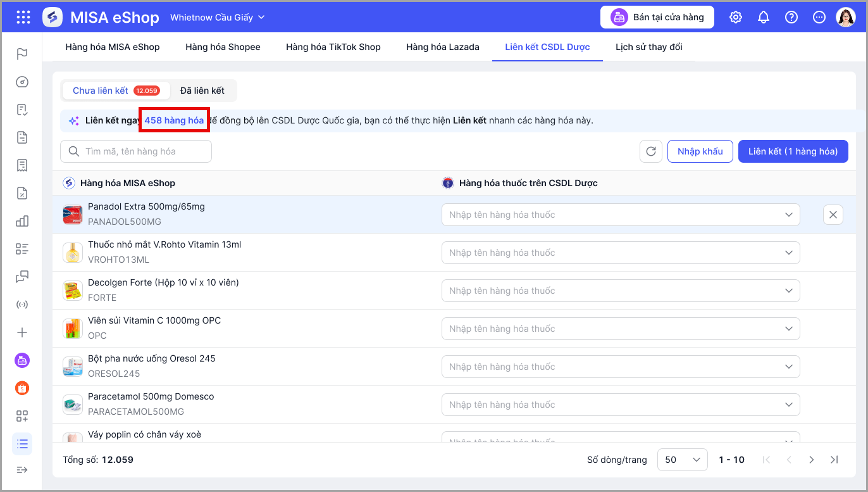Click the Bán tại cửa hàng button
The height and width of the screenshot is (492, 868).
click(x=657, y=17)
